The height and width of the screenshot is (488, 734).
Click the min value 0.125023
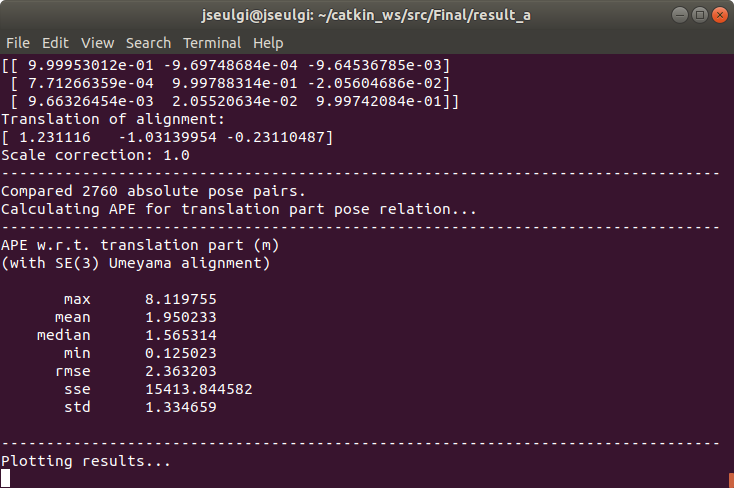[x=181, y=353]
